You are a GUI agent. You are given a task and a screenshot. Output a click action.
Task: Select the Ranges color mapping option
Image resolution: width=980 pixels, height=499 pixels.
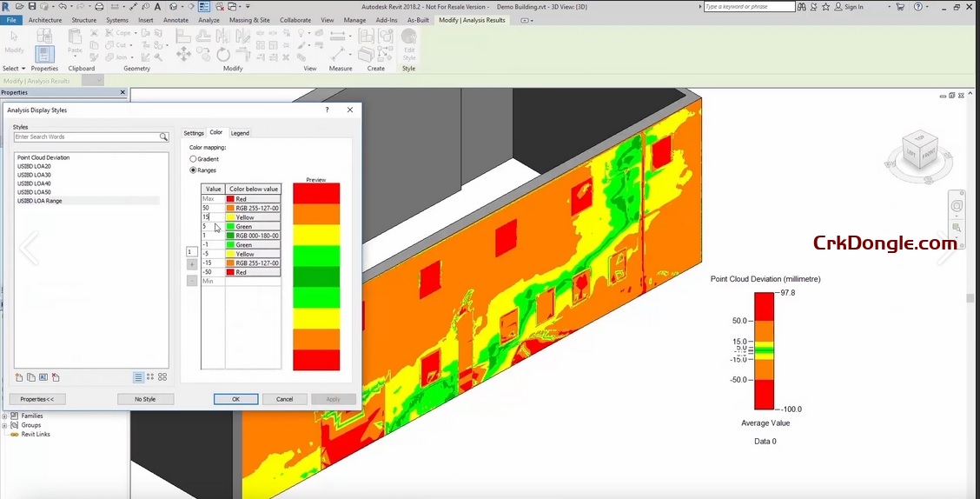[203, 170]
